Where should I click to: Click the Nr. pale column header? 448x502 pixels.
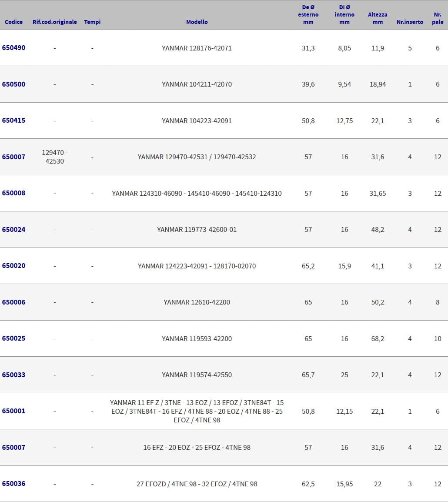(438, 18)
